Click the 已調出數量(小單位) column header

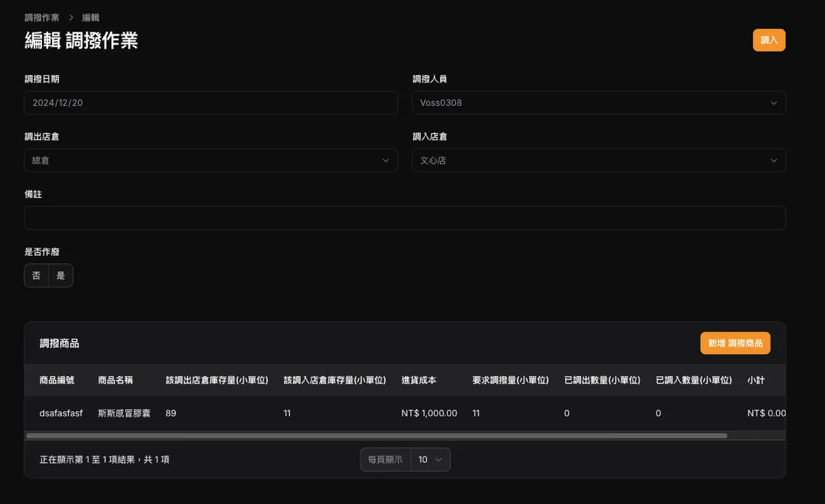coord(602,380)
